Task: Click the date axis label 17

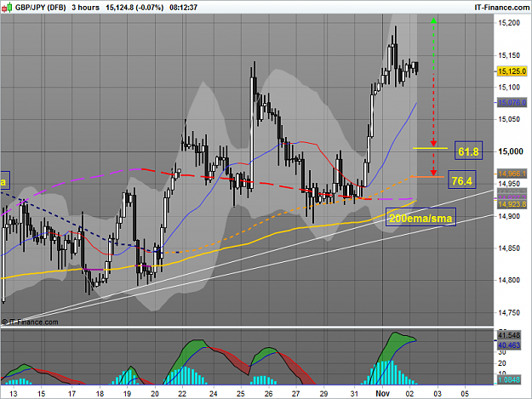Action: coord(72,394)
